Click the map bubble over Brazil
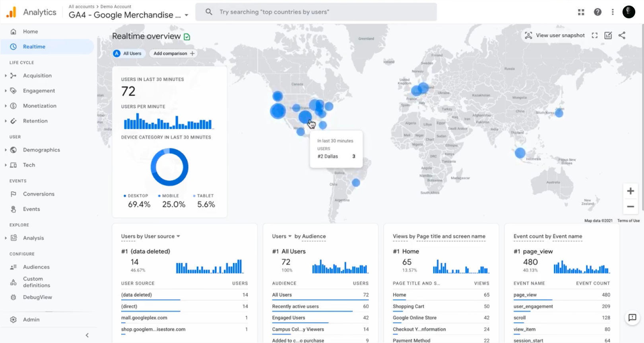This screenshot has width=644, height=343. point(356,183)
